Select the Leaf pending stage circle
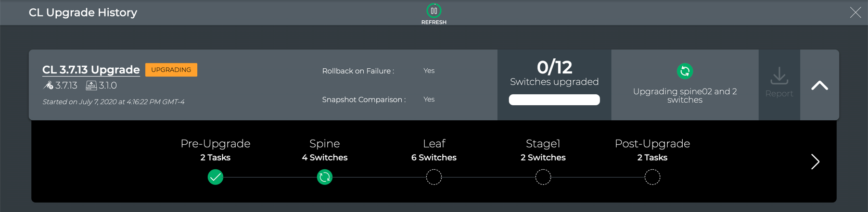868x212 pixels. coord(434,177)
